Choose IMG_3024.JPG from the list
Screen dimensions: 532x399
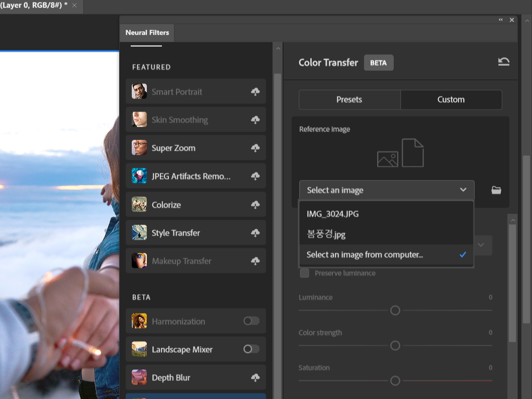click(x=386, y=214)
